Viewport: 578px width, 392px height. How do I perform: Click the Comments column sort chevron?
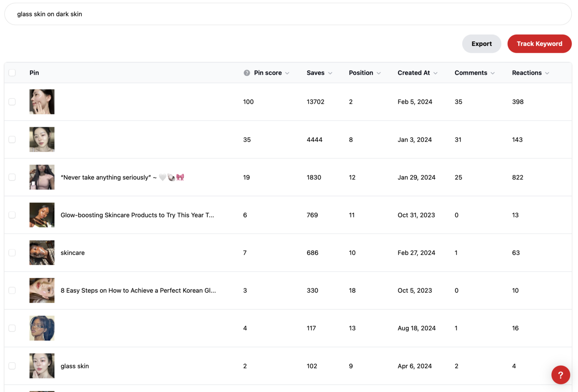click(493, 73)
